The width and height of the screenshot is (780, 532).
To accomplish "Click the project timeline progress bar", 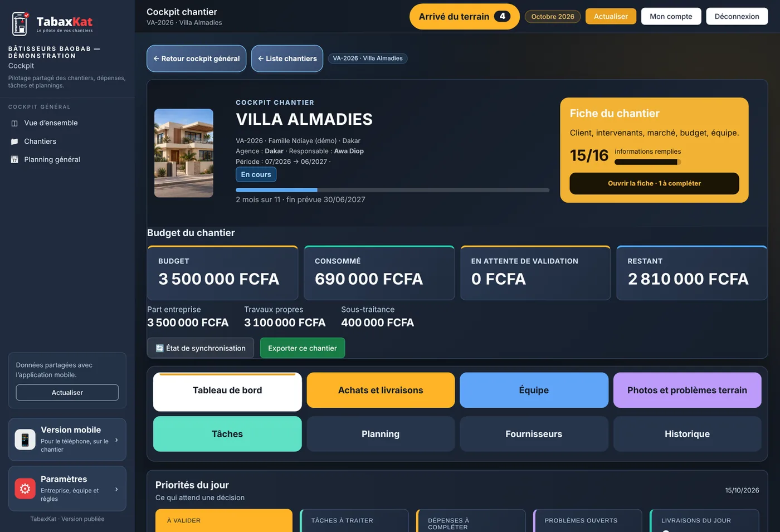I will click(392, 190).
